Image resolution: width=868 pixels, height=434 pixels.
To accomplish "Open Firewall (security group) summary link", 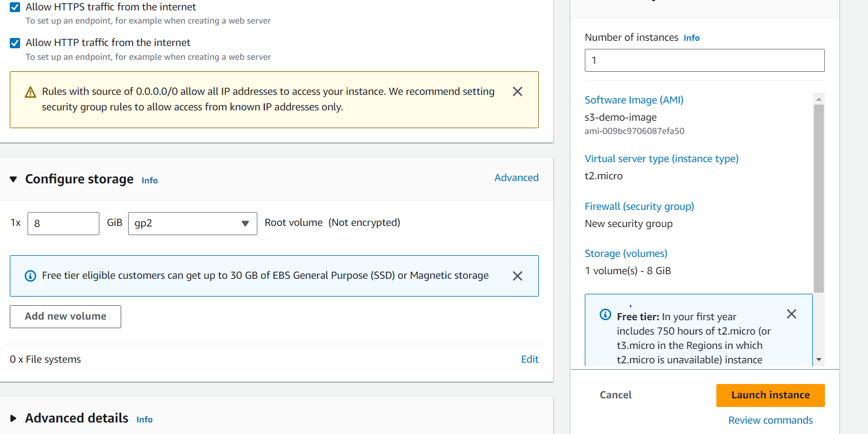I will (x=639, y=206).
